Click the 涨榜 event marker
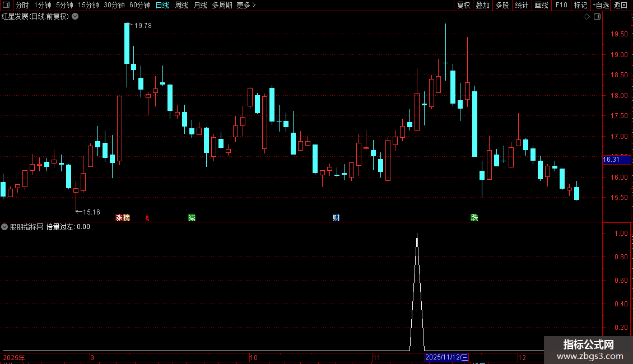Screen dimensions: 633x364 click(123, 218)
